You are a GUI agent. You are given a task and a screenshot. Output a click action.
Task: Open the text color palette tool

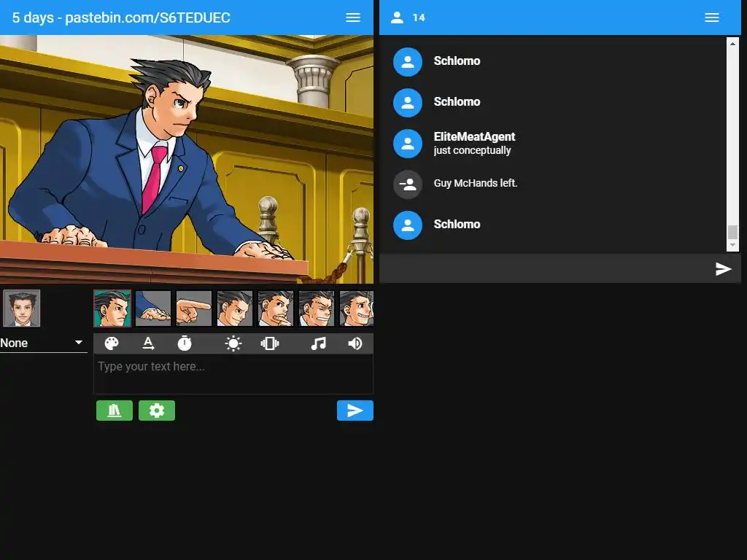pyautogui.click(x=112, y=343)
